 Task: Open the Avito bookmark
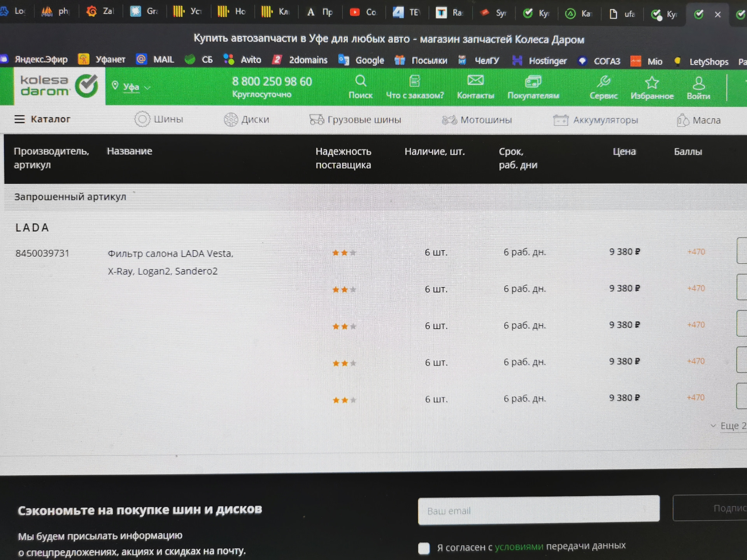242,59
